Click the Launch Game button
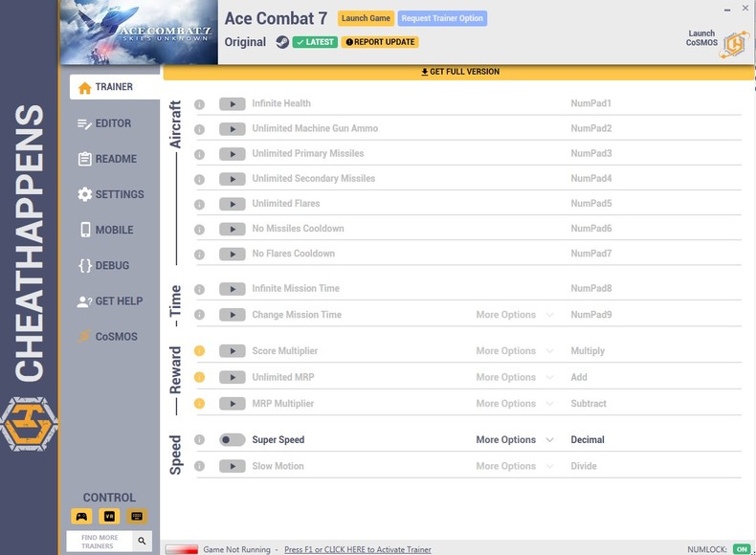This screenshot has width=756, height=555. coord(366,18)
